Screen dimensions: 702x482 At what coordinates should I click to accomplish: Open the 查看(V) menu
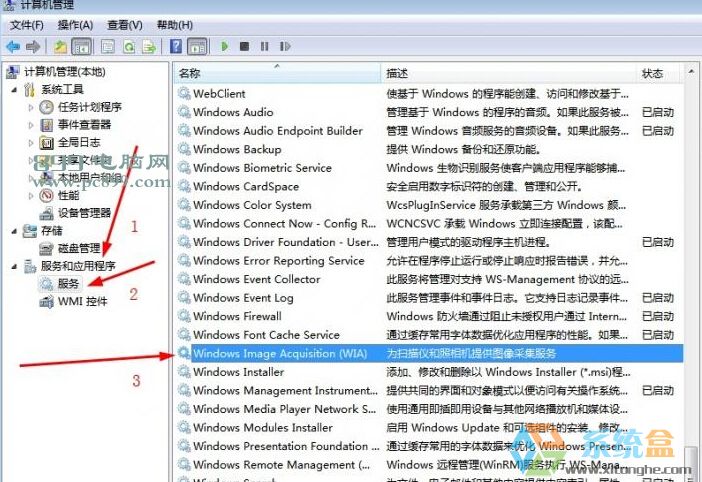(125, 25)
